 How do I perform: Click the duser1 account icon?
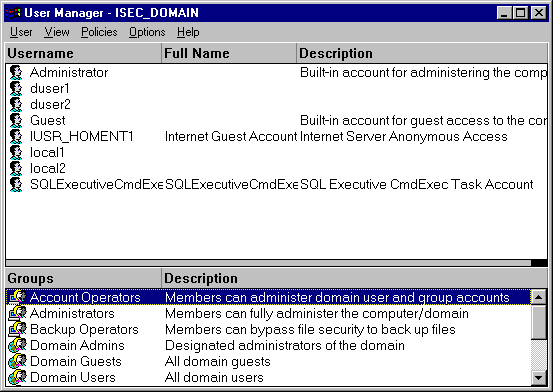(16, 89)
